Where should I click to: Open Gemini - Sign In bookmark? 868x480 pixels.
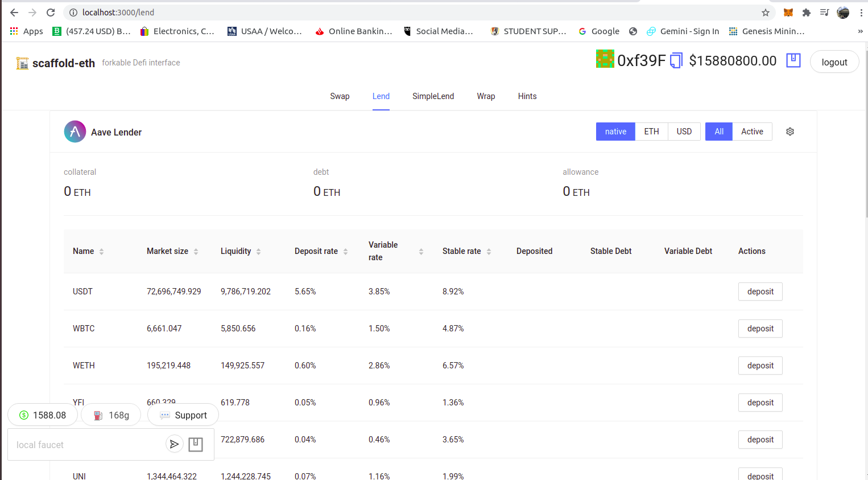coord(683,31)
